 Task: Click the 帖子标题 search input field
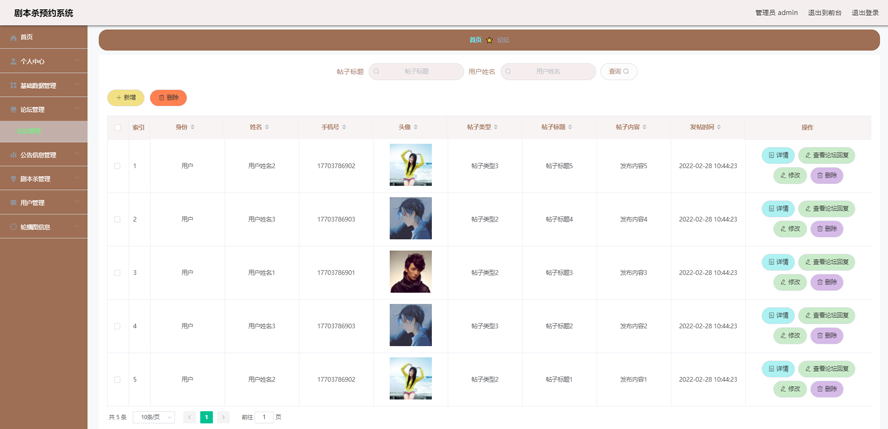[x=416, y=72]
